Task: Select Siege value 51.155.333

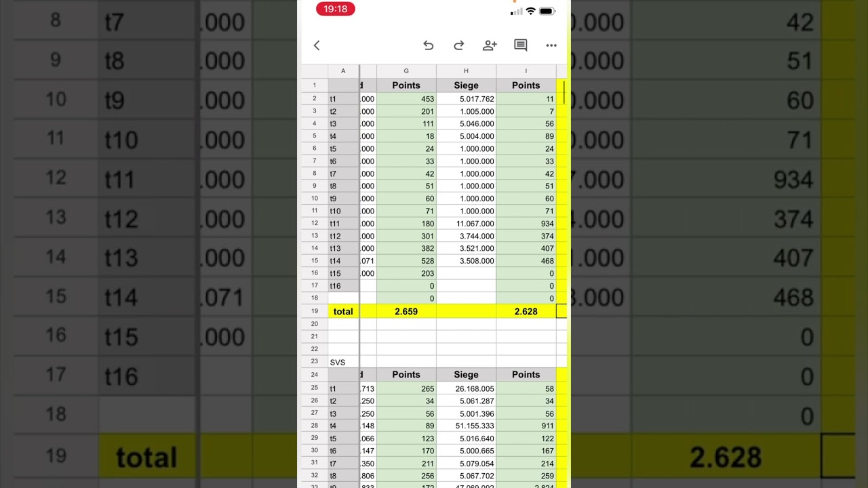Action: click(x=466, y=426)
